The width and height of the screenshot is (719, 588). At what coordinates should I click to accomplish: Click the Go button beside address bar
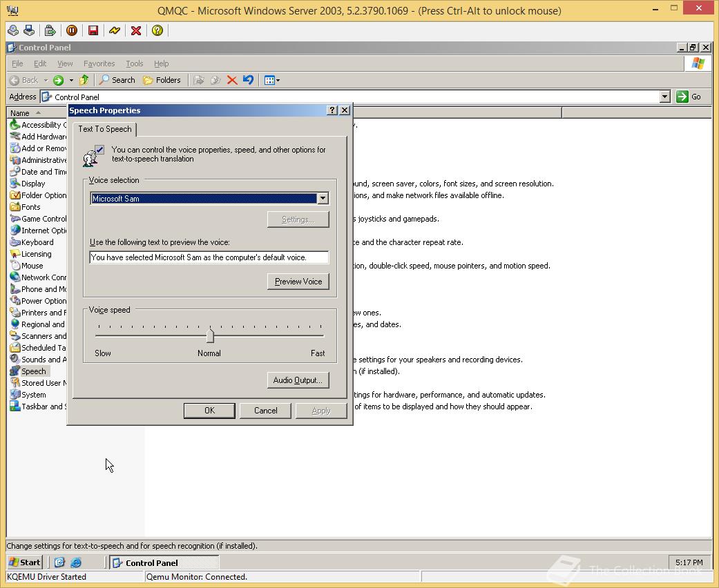coord(689,97)
